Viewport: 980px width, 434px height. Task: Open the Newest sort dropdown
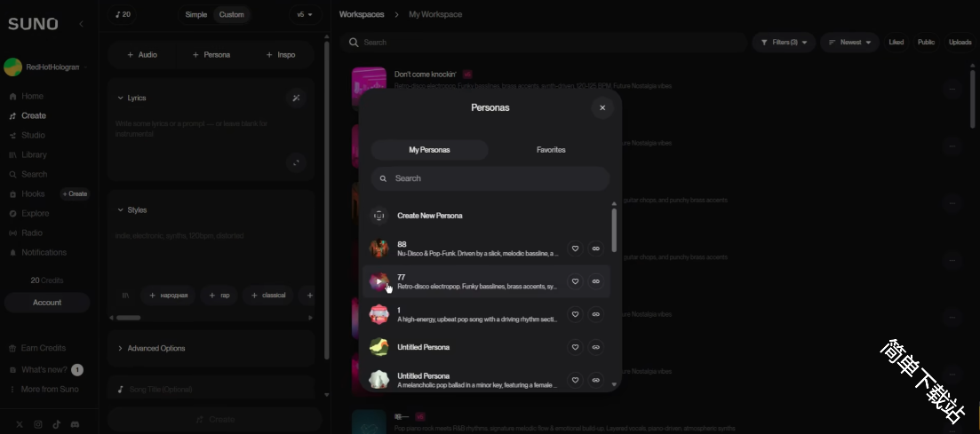[850, 42]
